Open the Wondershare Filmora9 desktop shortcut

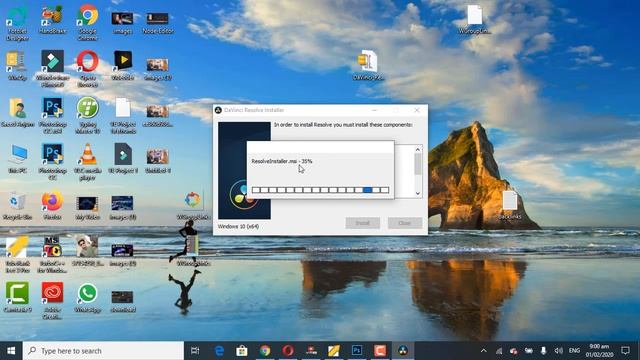point(52,69)
